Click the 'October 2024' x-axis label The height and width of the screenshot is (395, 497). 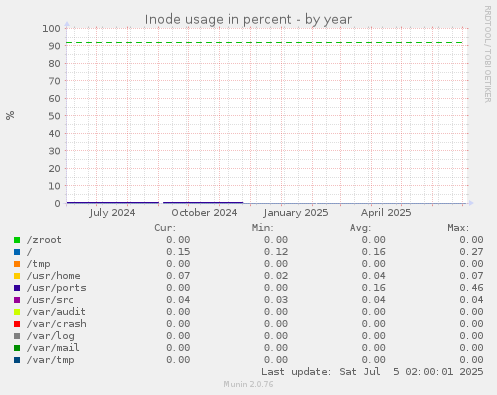pyautogui.click(x=204, y=213)
